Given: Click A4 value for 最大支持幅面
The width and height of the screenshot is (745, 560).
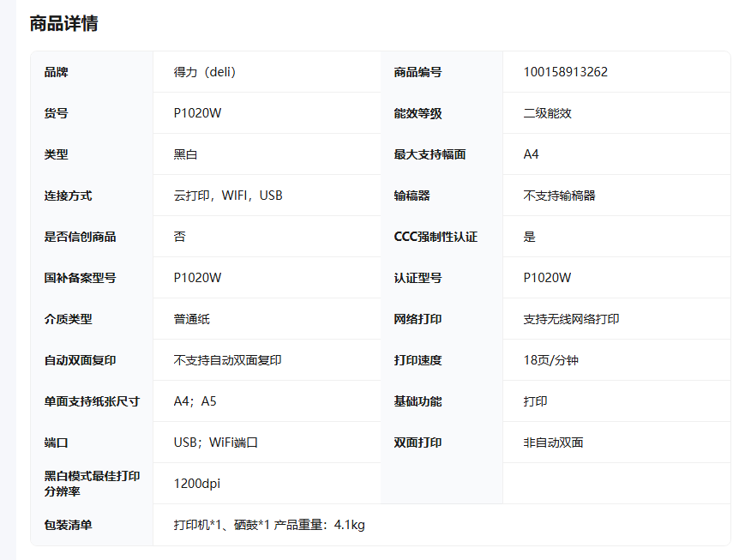Looking at the screenshot, I should coord(531,154).
